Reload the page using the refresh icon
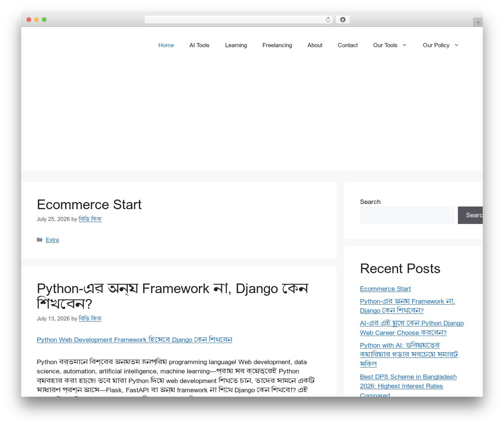 click(x=328, y=20)
